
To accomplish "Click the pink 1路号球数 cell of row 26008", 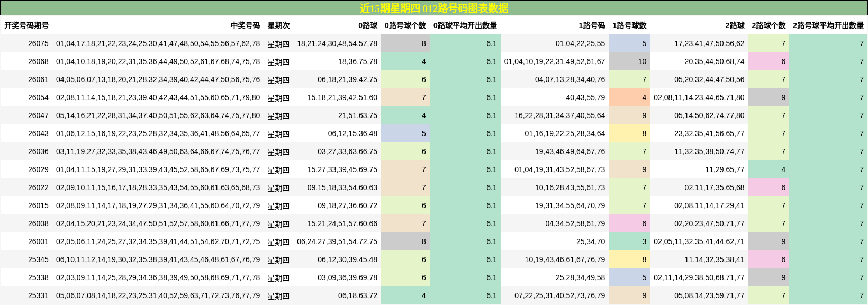I will (629, 223).
